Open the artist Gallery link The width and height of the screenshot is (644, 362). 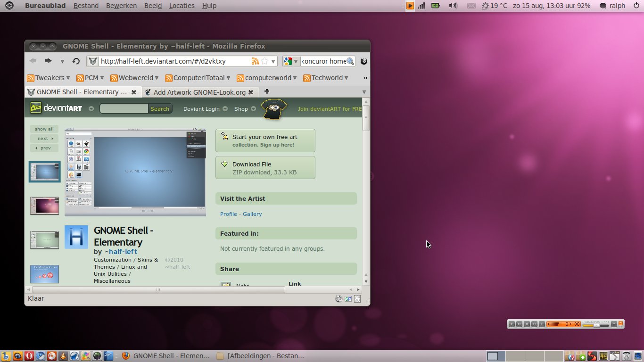pos(252,214)
